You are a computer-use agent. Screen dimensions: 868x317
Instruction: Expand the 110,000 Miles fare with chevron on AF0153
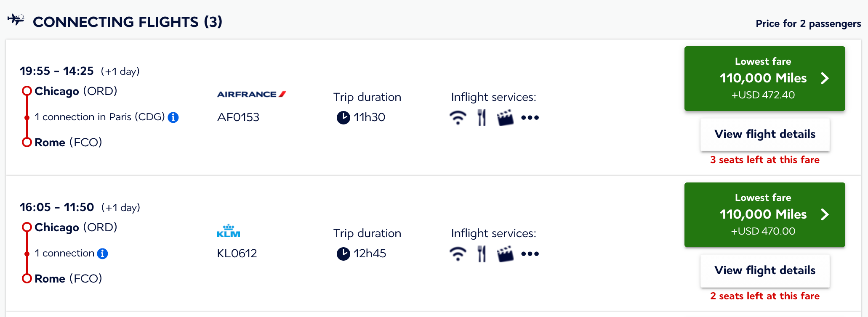(x=825, y=78)
